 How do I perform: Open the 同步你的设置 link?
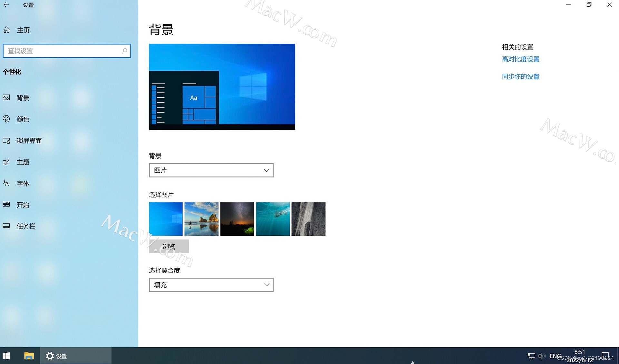click(x=520, y=77)
